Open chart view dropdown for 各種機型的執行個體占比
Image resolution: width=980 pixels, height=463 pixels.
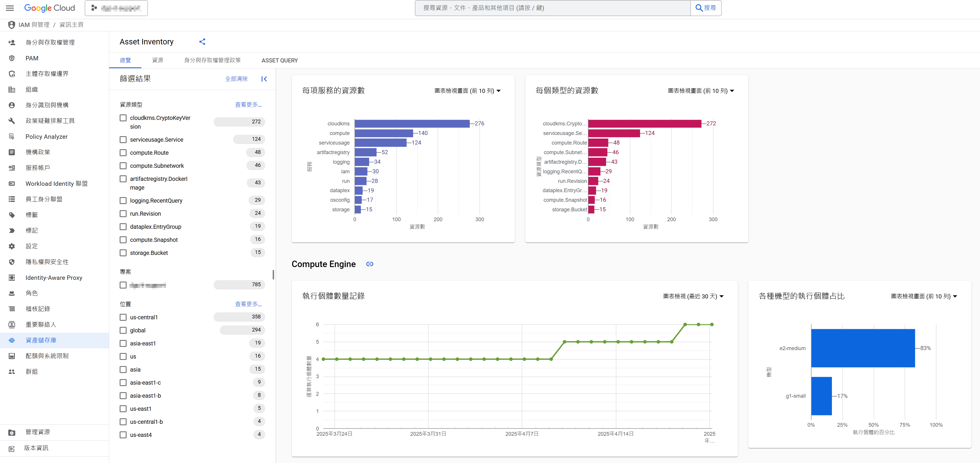924,296
